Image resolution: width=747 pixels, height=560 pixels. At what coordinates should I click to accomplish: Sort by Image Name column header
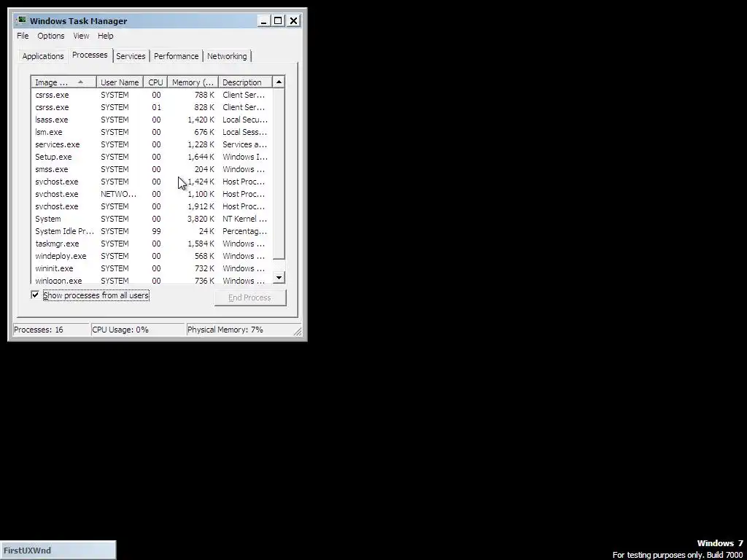(64, 82)
